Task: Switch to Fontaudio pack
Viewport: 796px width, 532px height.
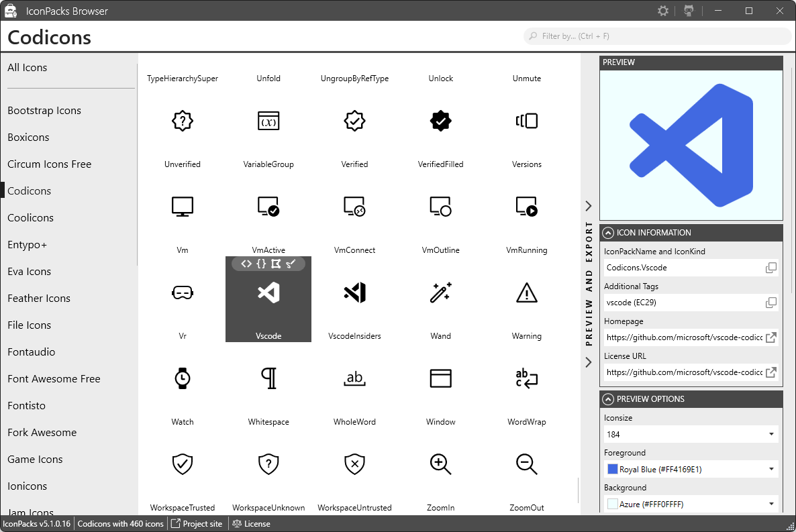Action: (x=32, y=352)
